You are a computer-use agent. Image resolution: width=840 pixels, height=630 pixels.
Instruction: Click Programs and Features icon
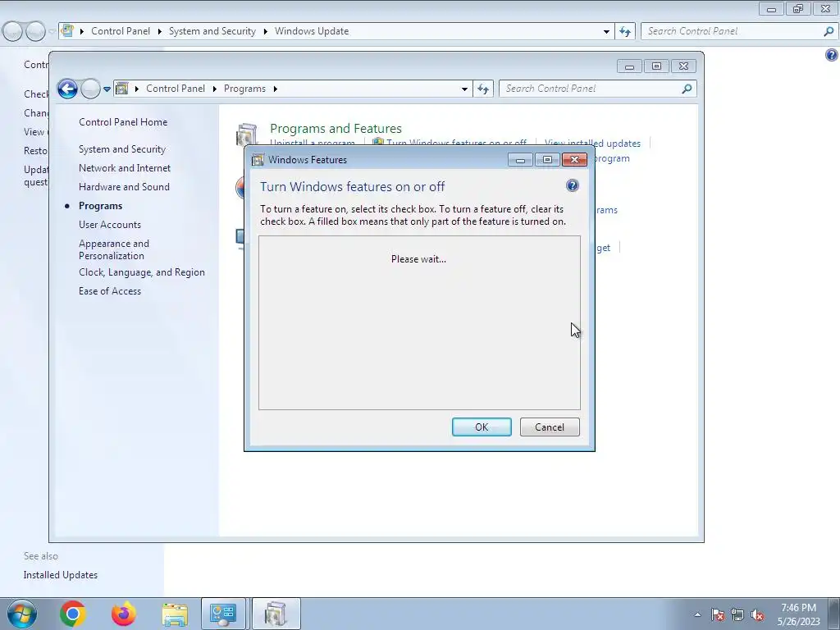(x=246, y=134)
